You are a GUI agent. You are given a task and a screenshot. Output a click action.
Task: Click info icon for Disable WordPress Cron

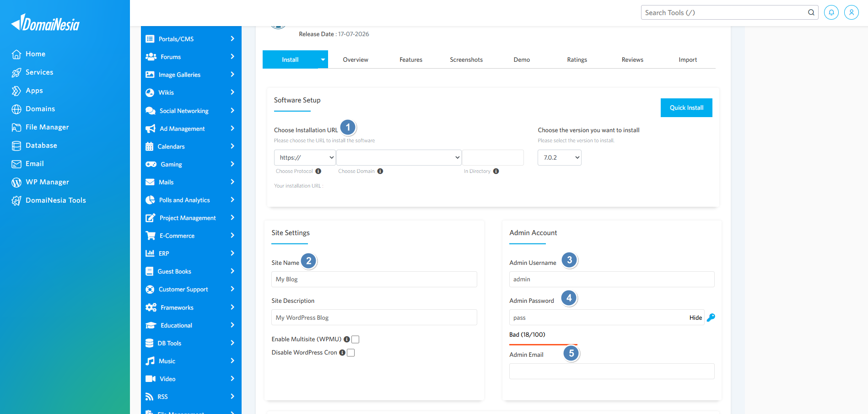pyautogui.click(x=342, y=352)
